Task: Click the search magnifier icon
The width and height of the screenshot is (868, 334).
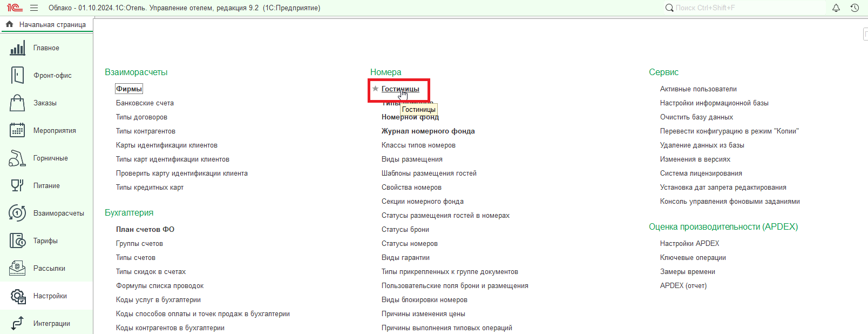Action: pos(669,8)
